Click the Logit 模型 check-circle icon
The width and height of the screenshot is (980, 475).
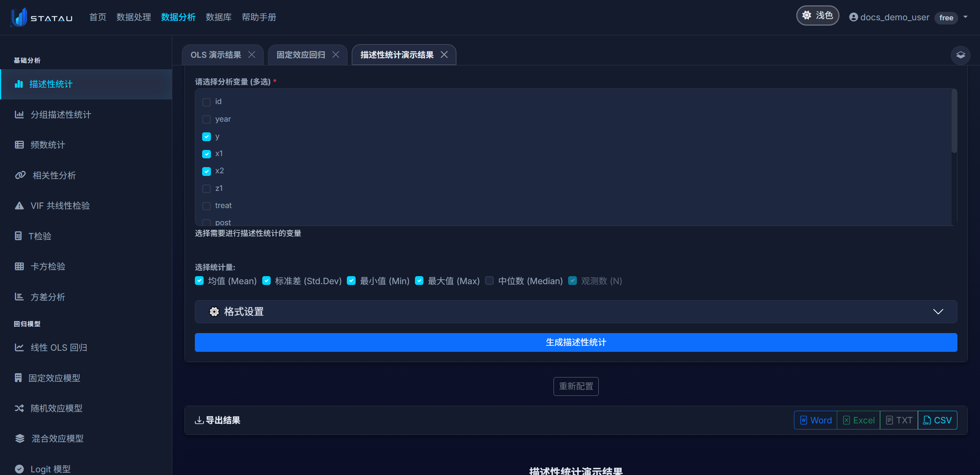(x=19, y=469)
